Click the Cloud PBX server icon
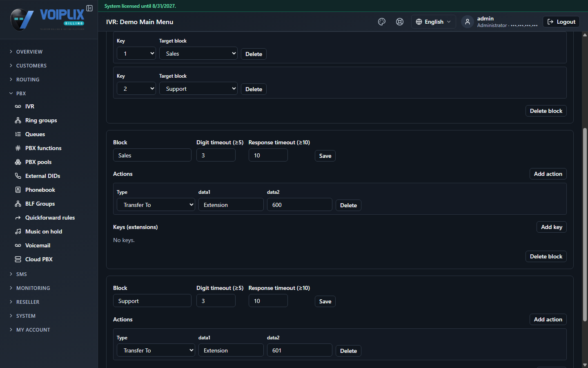The image size is (588, 368). tap(18, 259)
